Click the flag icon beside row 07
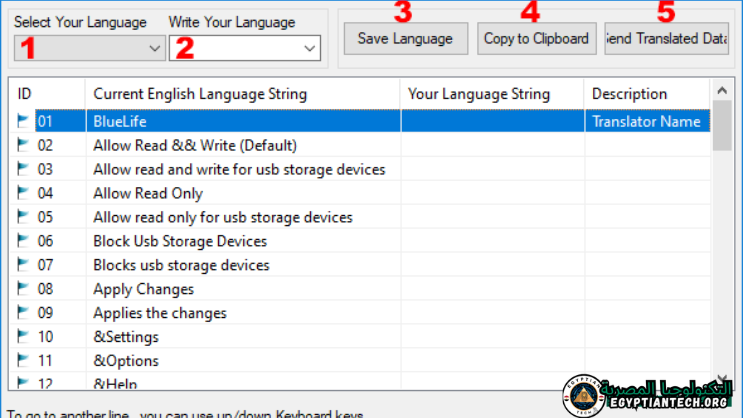743x418 pixels. coord(24,265)
